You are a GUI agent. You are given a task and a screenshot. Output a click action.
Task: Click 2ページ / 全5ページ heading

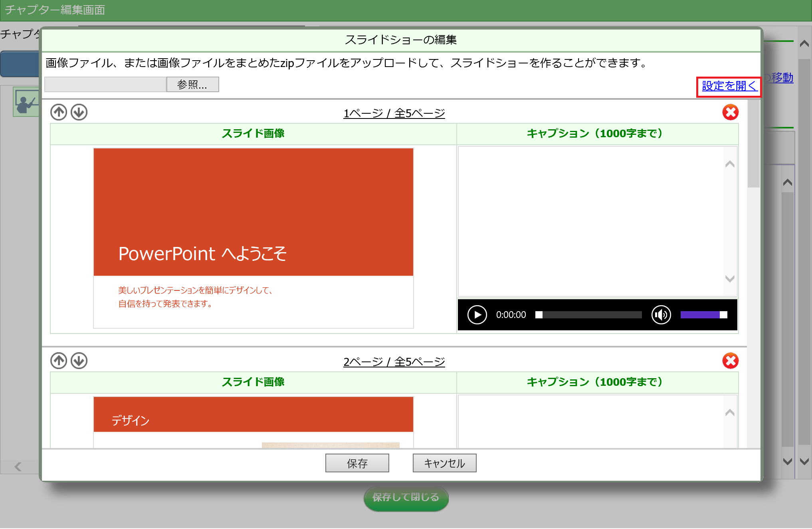(394, 361)
